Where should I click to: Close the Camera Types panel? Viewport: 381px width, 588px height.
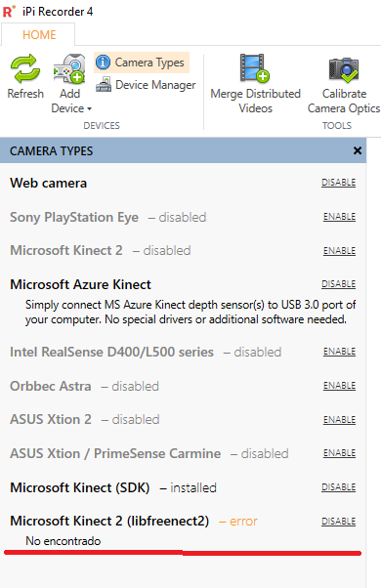point(358,150)
